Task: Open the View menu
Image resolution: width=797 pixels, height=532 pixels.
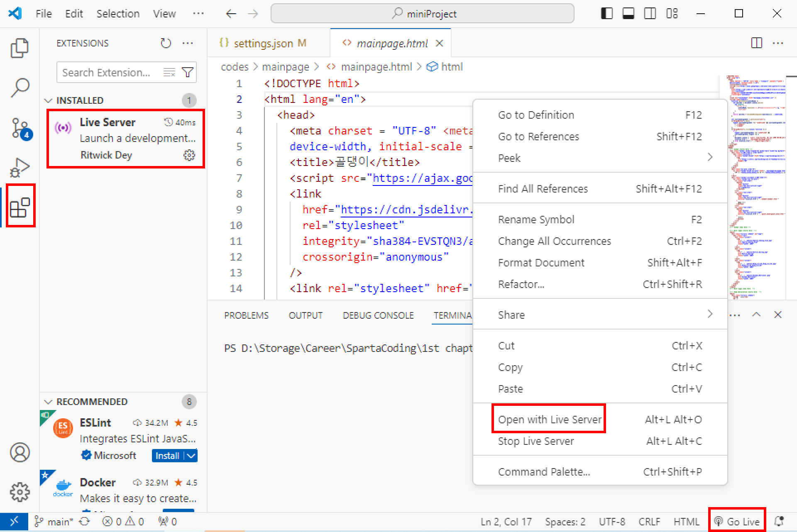Action: coord(164,14)
